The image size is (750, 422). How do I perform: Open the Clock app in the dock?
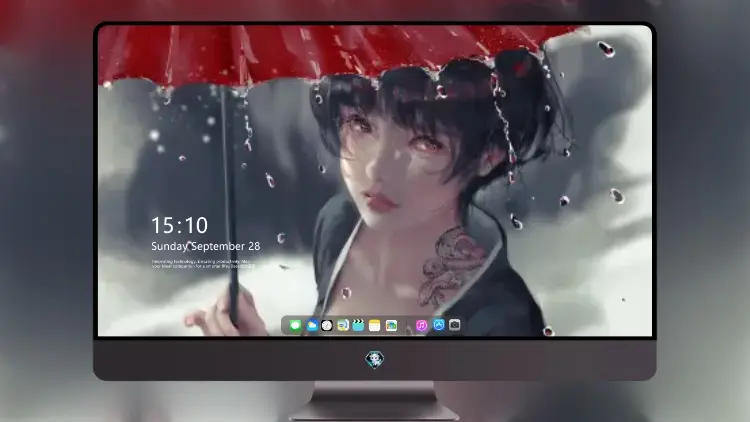tap(327, 326)
